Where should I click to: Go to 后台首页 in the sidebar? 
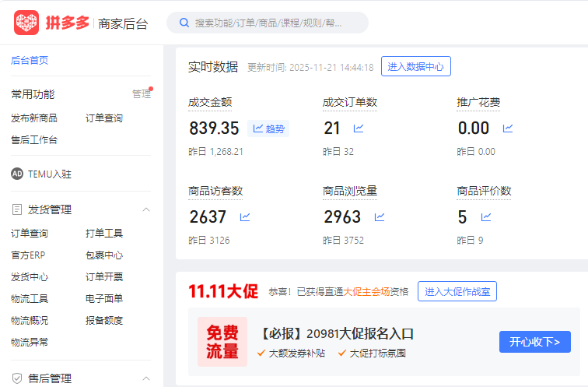(x=30, y=60)
